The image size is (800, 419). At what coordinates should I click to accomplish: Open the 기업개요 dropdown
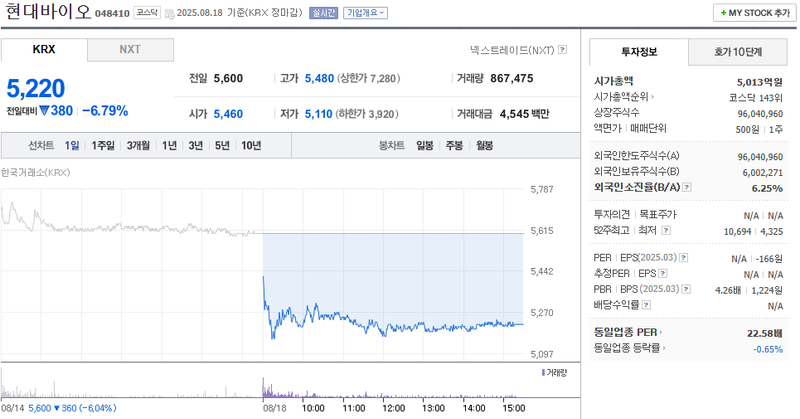click(x=365, y=13)
